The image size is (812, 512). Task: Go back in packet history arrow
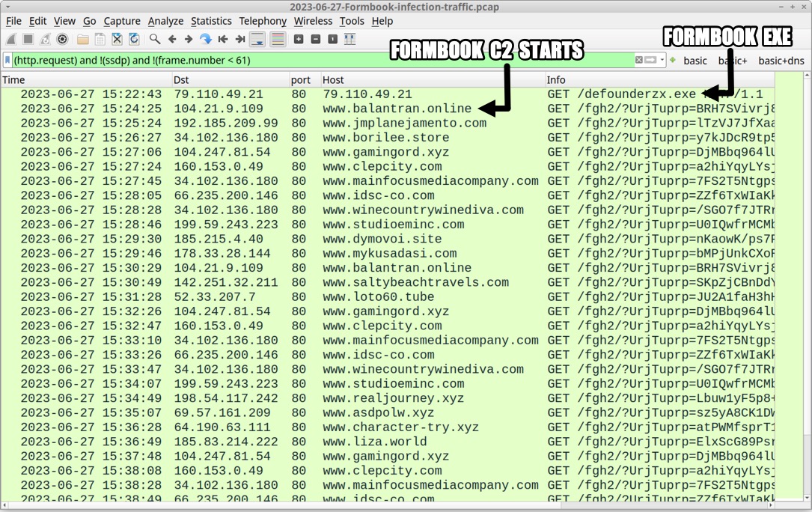[x=172, y=39]
